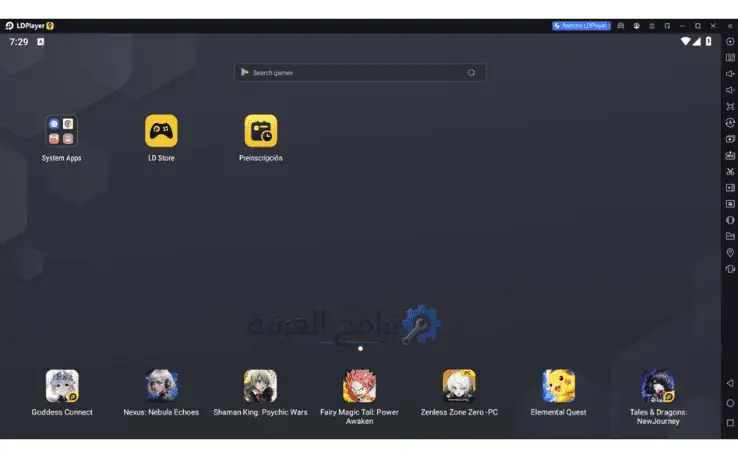
Task: Open virtual location pin in sidebar
Action: click(730, 253)
